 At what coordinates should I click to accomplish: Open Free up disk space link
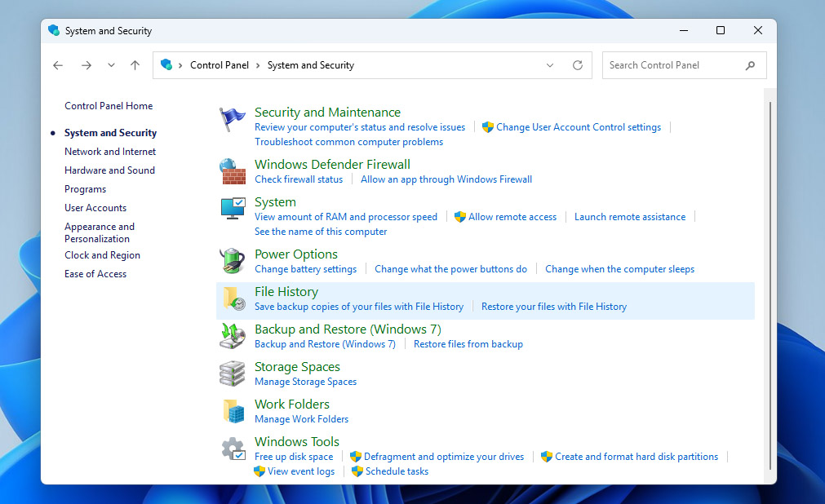pos(294,457)
